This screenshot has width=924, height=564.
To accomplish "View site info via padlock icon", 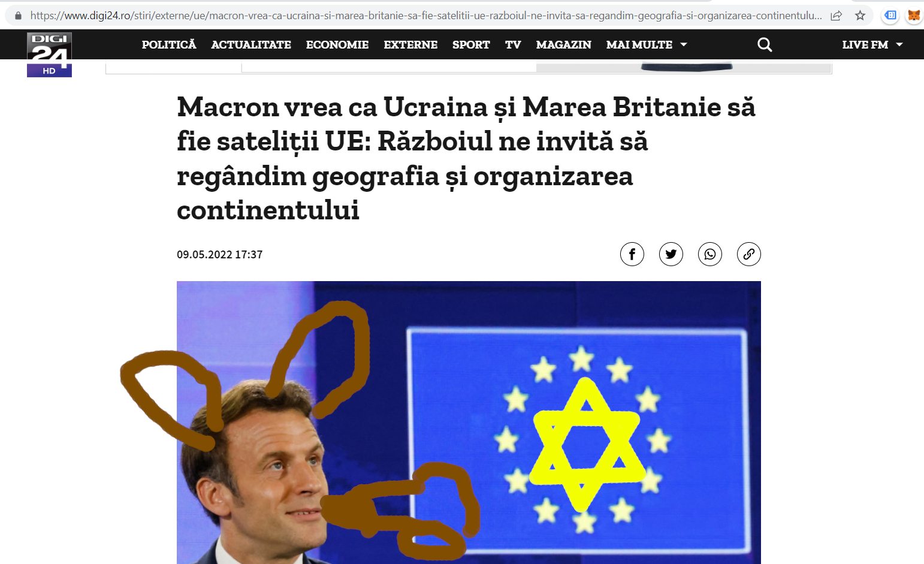I will pos(18,16).
